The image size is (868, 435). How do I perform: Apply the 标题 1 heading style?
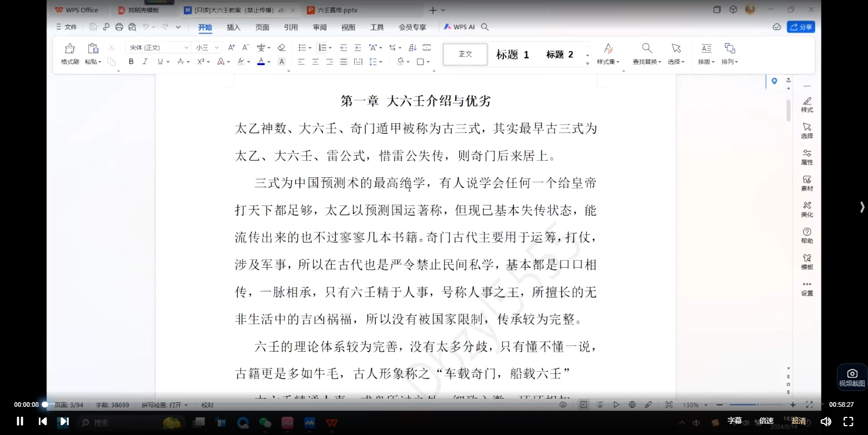pyautogui.click(x=513, y=55)
